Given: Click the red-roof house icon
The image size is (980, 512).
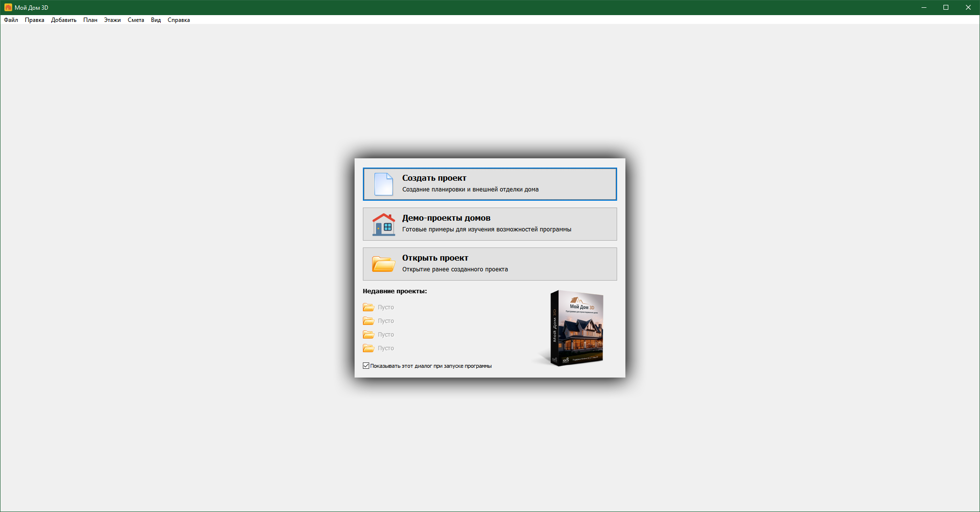Looking at the screenshot, I should pos(384,224).
